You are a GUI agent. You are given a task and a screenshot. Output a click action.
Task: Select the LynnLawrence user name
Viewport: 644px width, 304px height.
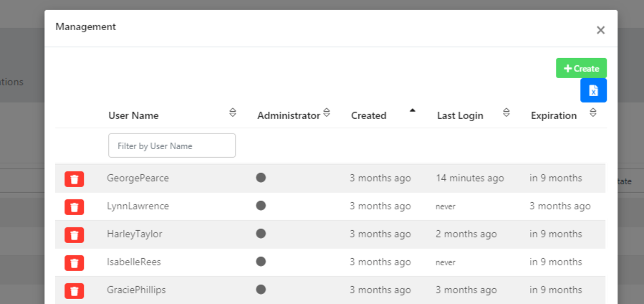coord(138,206)
